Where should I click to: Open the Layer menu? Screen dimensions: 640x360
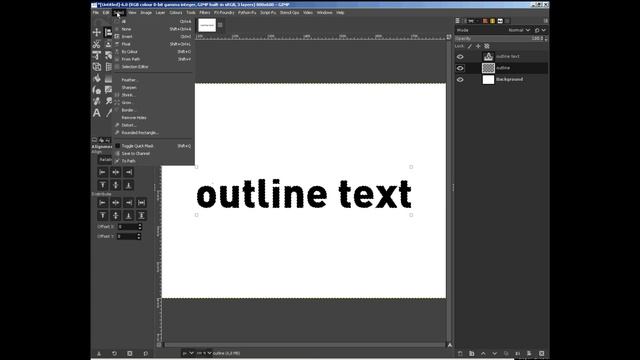pyautogui.click(x=160, y=13)
